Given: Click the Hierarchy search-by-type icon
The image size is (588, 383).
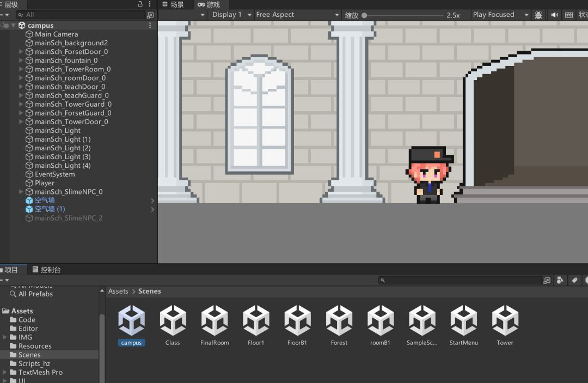Looking at the screenshot, I should [150, 15].
